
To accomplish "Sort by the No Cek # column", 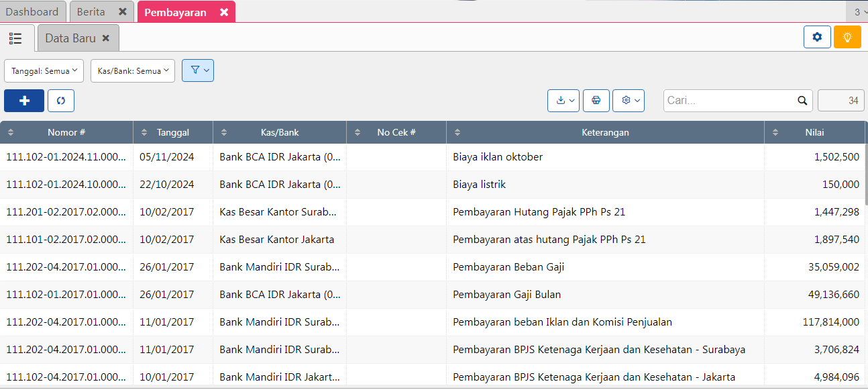I will point(396,132).
